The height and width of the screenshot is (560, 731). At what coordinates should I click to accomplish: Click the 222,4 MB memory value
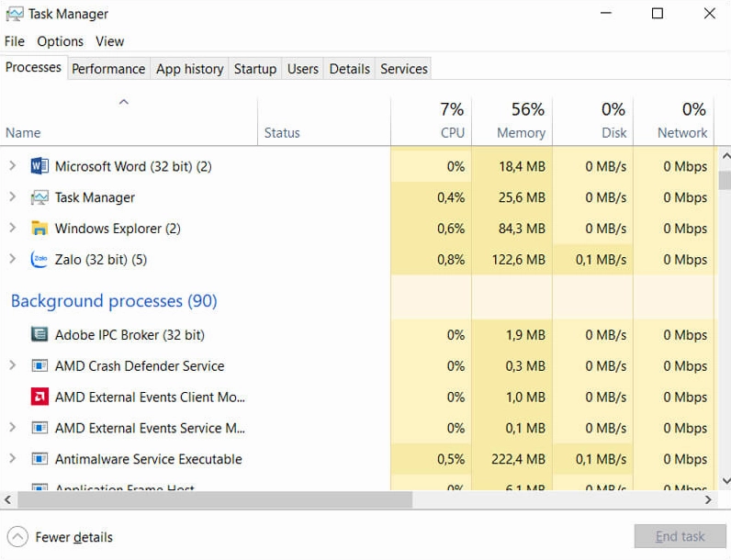(518, 459)
